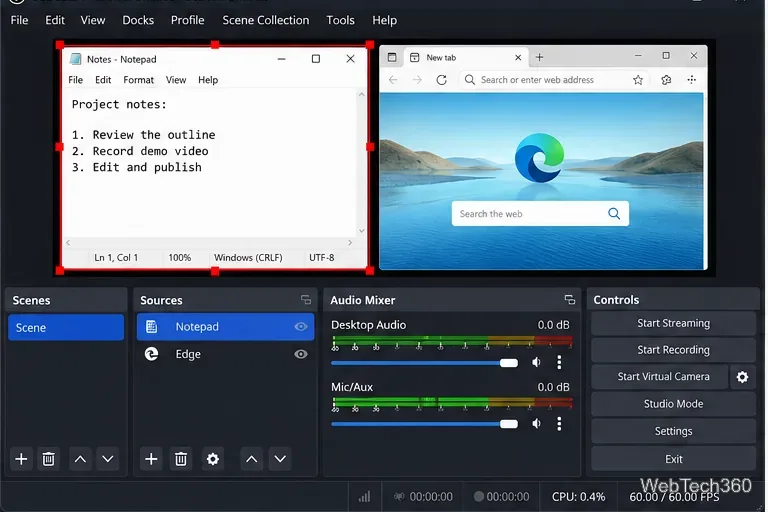The height and width of the screenshot is (512, 768).
Task: Click the New tab tab in Edge preview
Action: (467, 57)
